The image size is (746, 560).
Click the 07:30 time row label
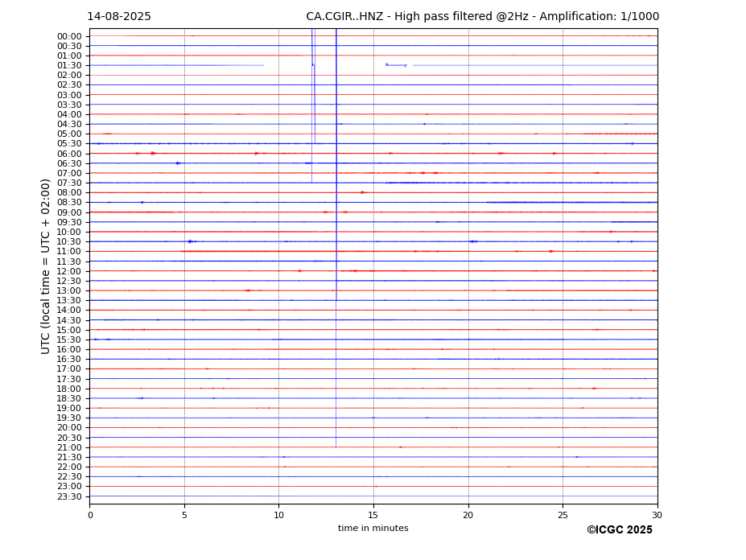(69, 183)
